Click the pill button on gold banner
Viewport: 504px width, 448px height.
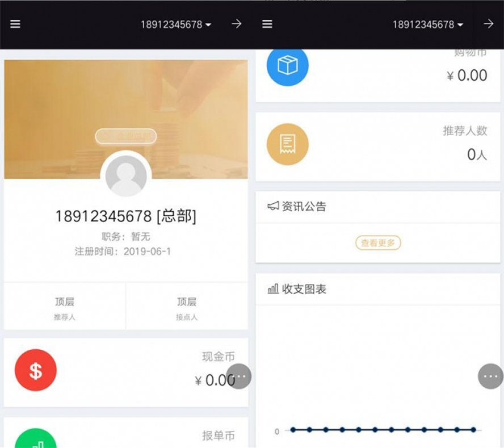(x=126, y=136)
